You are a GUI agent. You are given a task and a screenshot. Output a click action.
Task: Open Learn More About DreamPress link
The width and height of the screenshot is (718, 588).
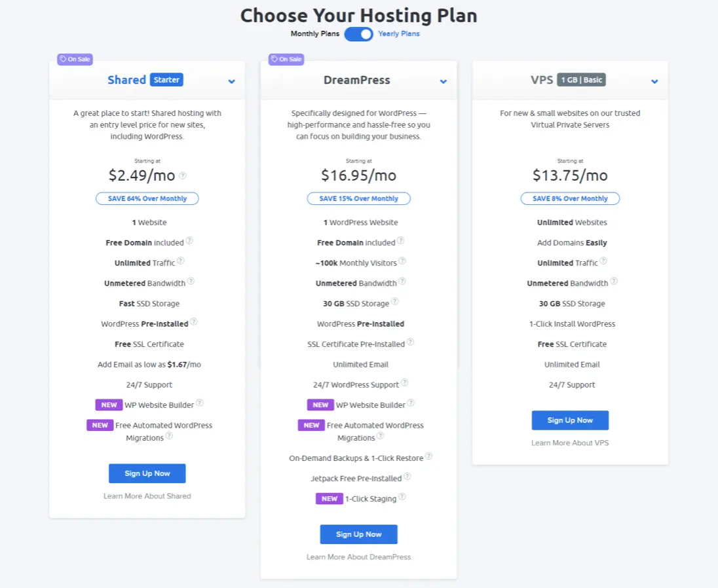tap(358, 557)
